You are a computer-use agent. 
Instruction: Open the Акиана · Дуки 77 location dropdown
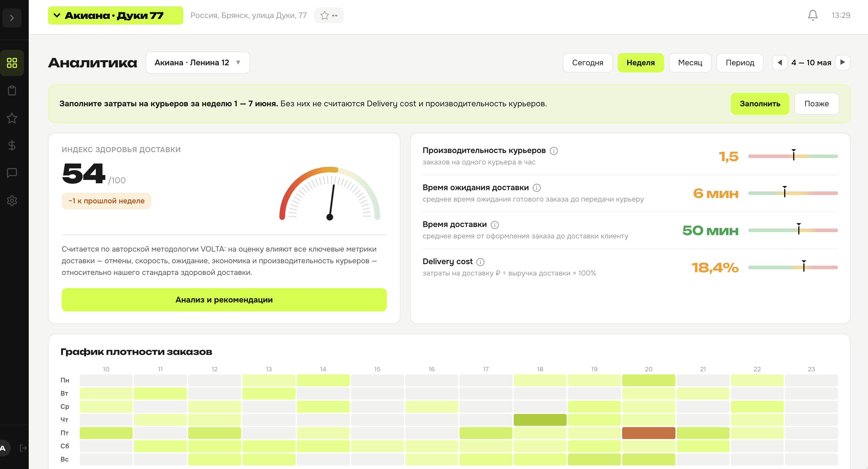tap(115, 16)
